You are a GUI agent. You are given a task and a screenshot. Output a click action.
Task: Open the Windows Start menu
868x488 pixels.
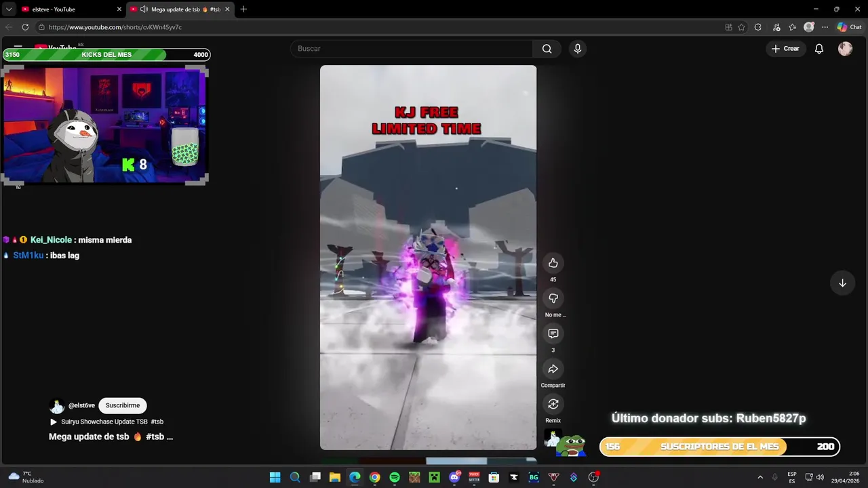pyautogui.click(x=275, y=477)
